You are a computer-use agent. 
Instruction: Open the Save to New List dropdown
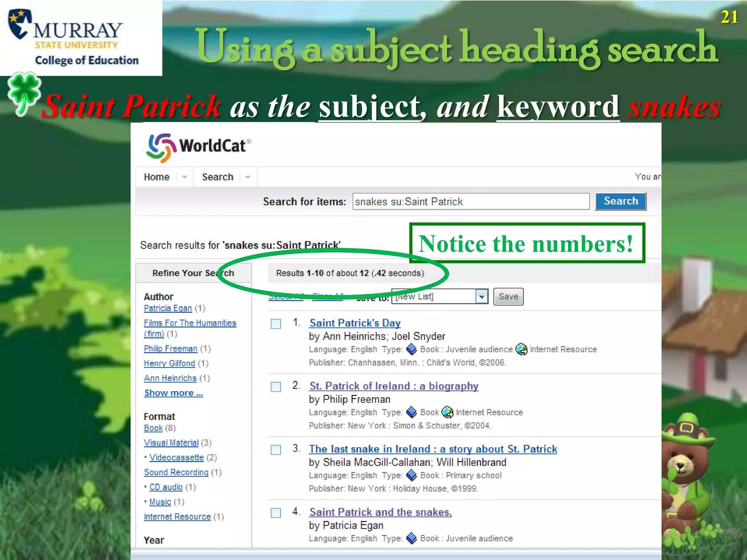[482, 296]
